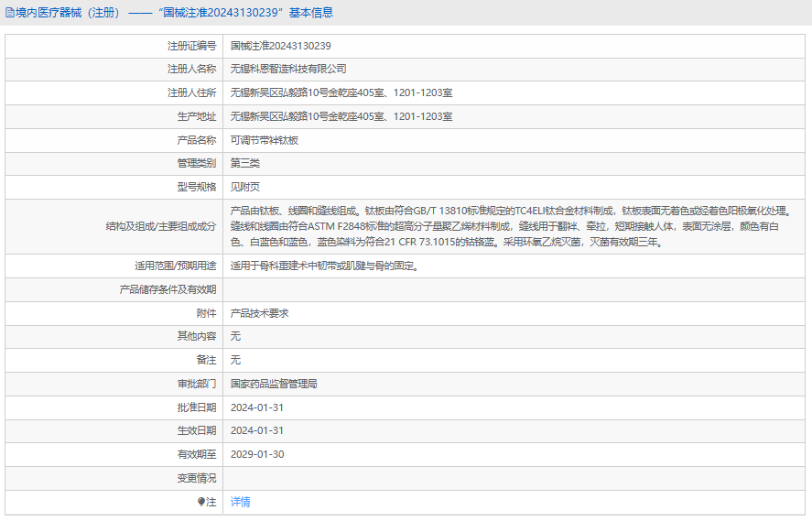Open the 详情 link in the 注 row

point(240,502)
